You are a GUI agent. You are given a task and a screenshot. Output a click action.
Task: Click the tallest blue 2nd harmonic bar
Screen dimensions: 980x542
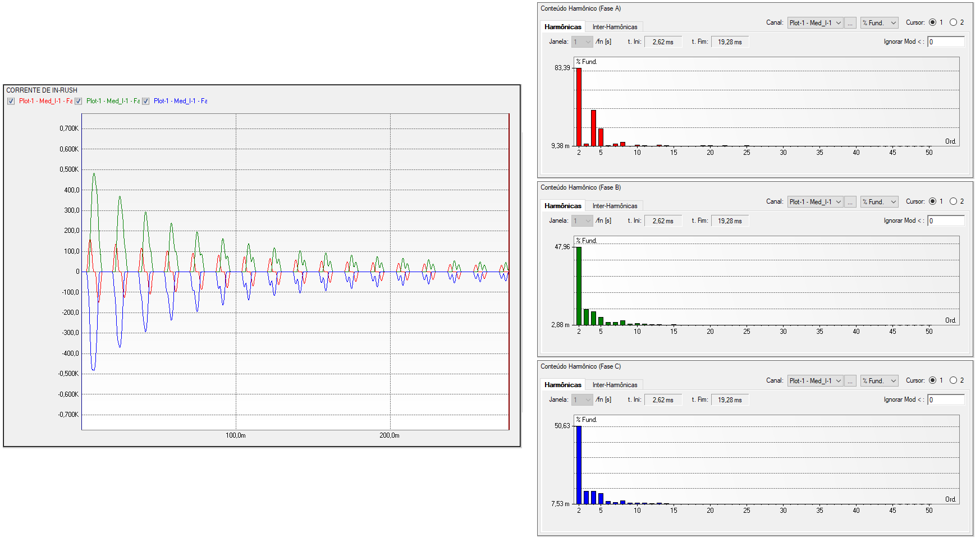click(579, 465)
